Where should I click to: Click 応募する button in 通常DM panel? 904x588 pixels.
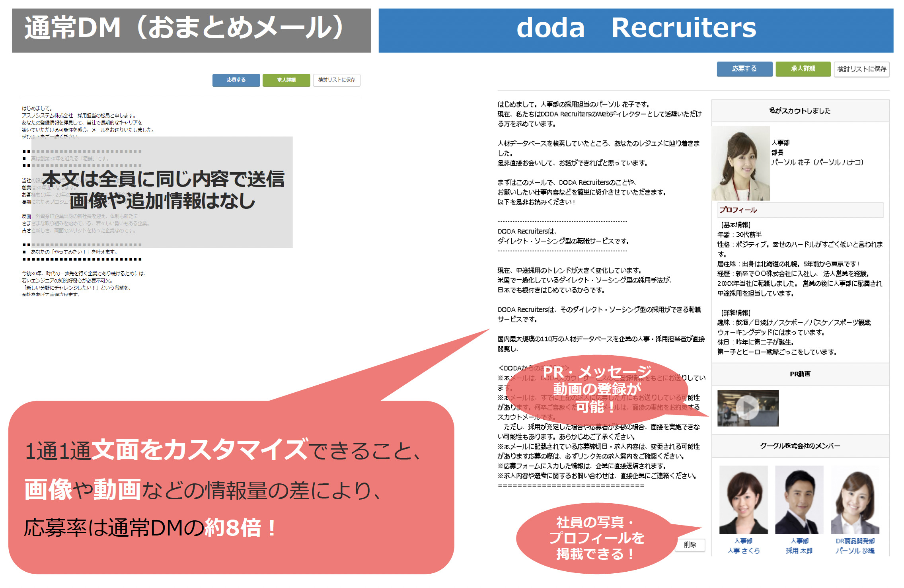(236, 80)
